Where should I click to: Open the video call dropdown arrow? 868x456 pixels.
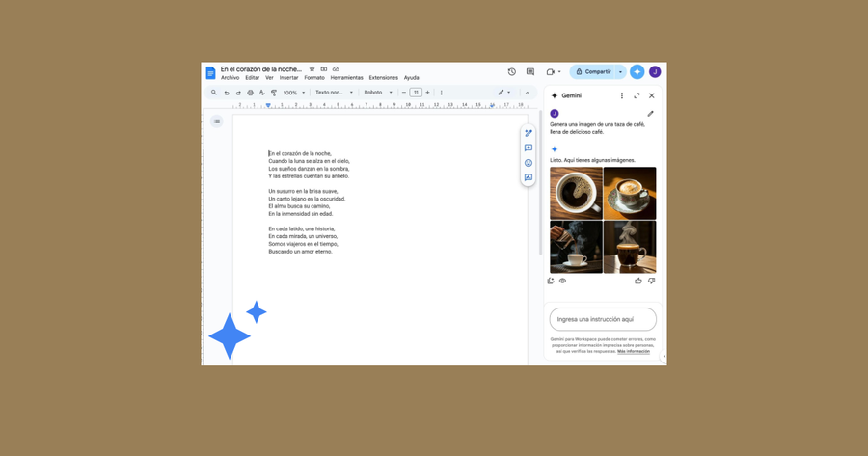click(x=559, y=72)
